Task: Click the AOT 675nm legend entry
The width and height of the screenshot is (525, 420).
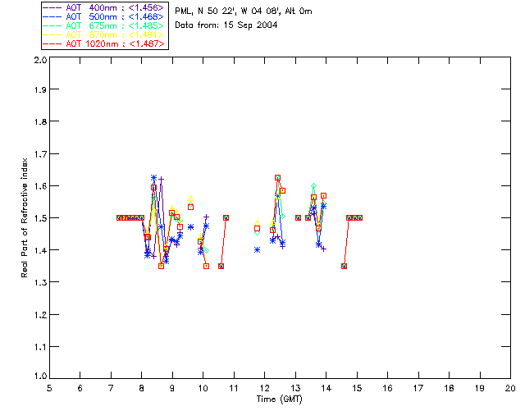Action: tap(104, 25)
